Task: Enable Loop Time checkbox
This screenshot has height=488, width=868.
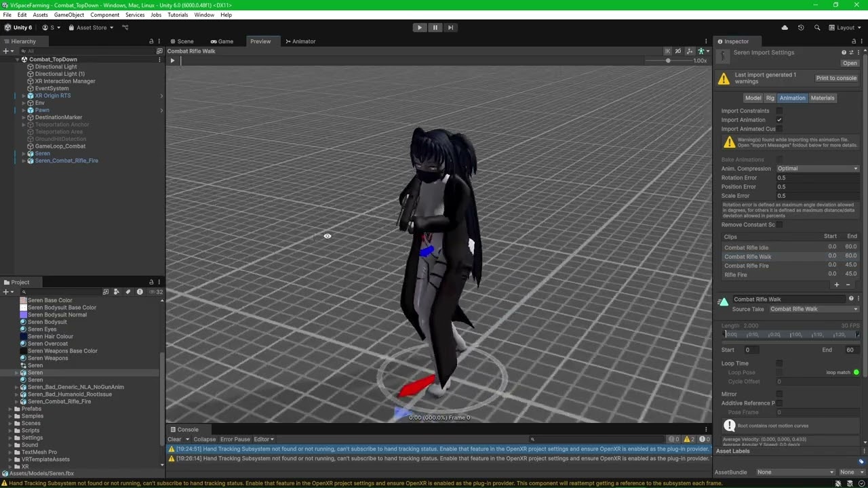Action: click(x=779, y=364)
